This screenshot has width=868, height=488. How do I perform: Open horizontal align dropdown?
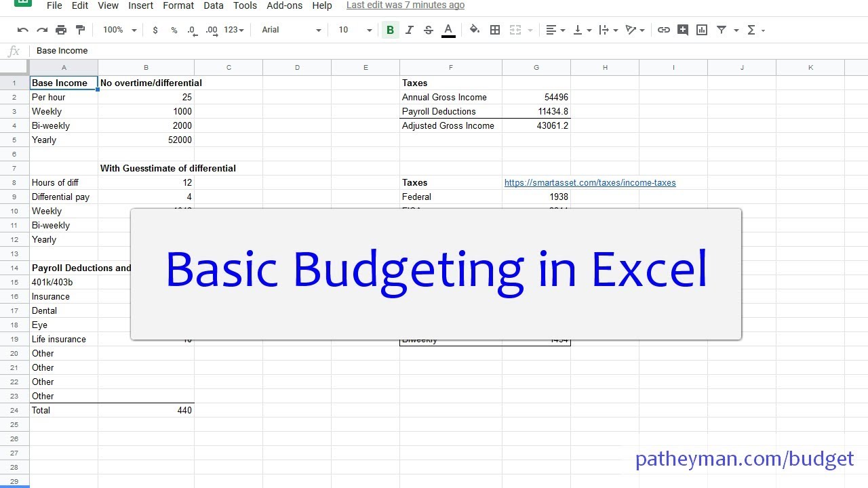click(555, 30)
